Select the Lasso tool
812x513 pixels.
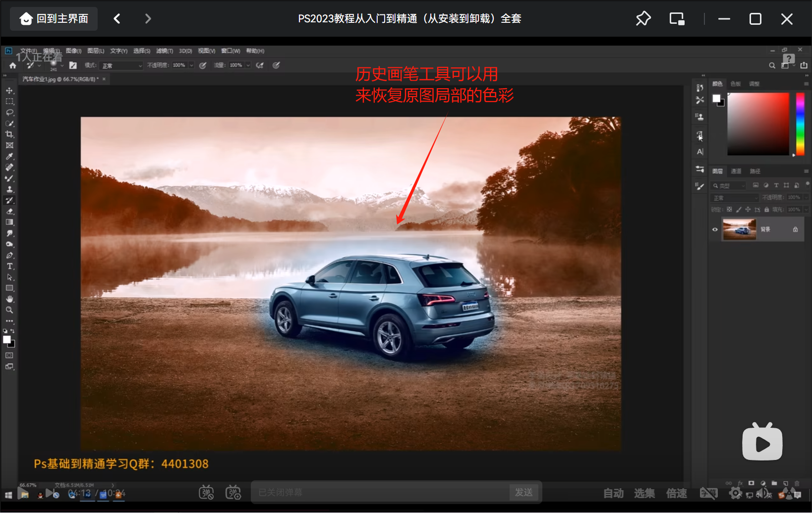(9, 113)
